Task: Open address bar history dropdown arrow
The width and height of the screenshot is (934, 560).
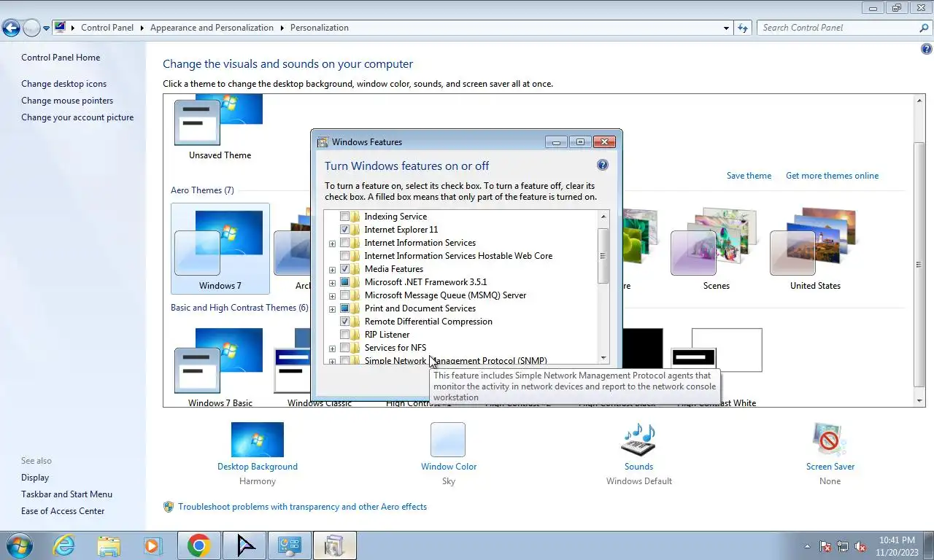Action: tap(726, 28)
